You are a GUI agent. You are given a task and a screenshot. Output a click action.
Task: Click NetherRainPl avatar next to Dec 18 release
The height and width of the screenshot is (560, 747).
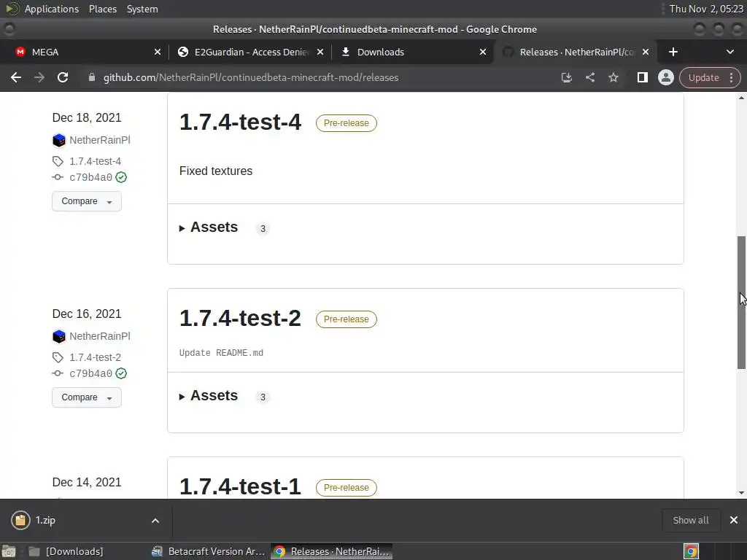click(x=58, y=140)
